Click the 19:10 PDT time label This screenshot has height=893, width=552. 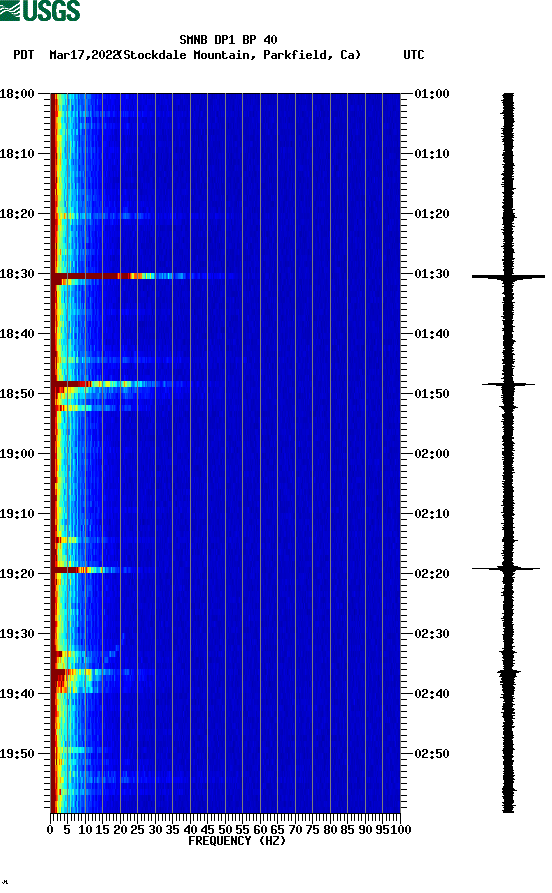[x=17, y=513]
